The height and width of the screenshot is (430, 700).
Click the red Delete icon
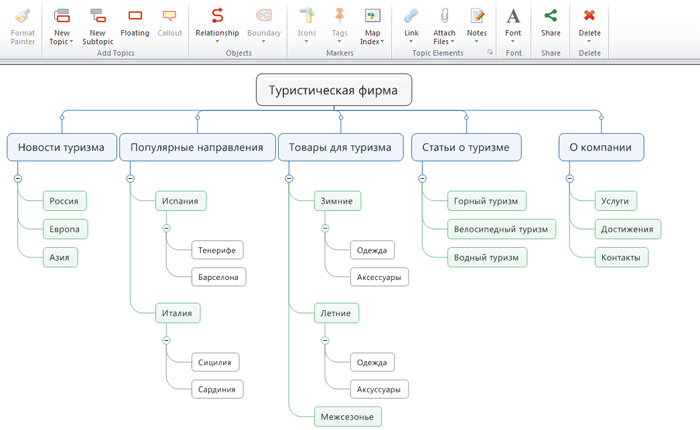coord(589,16)
